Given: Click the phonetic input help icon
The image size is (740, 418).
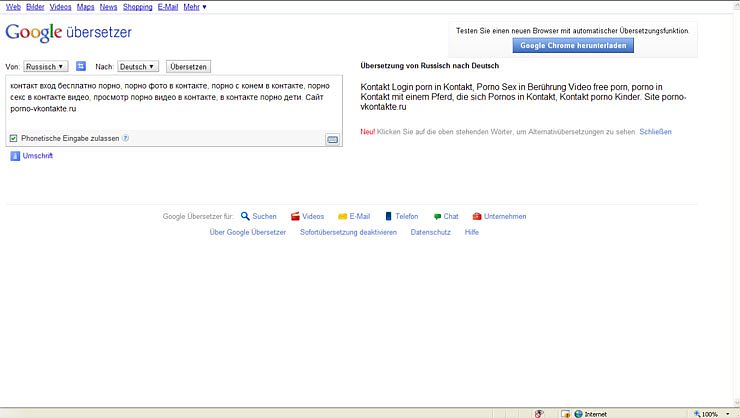Looking at the screenshot, I should pyautogui.click(x=126, y=138).
